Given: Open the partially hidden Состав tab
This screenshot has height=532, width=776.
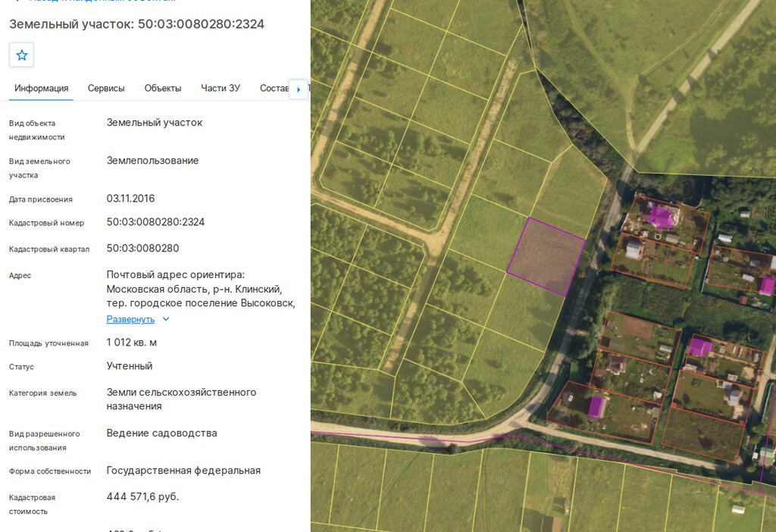Looking at the screenshot, I should [x=274, y=88].
